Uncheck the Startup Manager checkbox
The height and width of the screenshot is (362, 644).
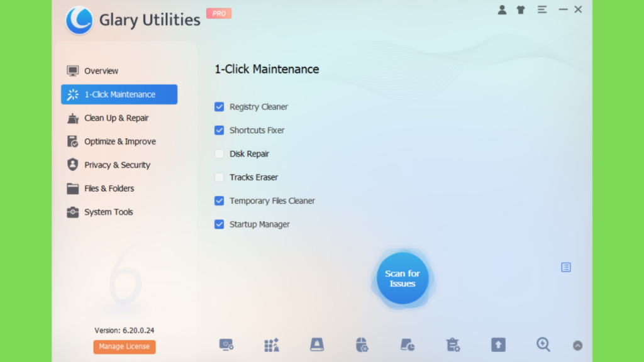219,224
